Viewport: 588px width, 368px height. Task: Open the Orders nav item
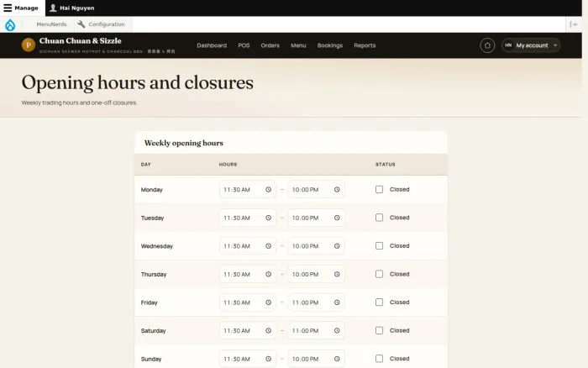pos(270,45)
